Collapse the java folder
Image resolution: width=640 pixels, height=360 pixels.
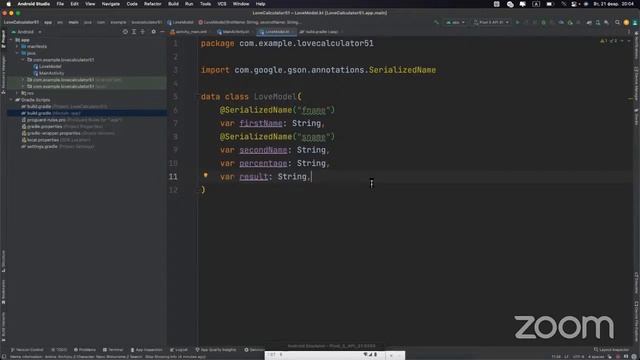(x=17, y=53)
